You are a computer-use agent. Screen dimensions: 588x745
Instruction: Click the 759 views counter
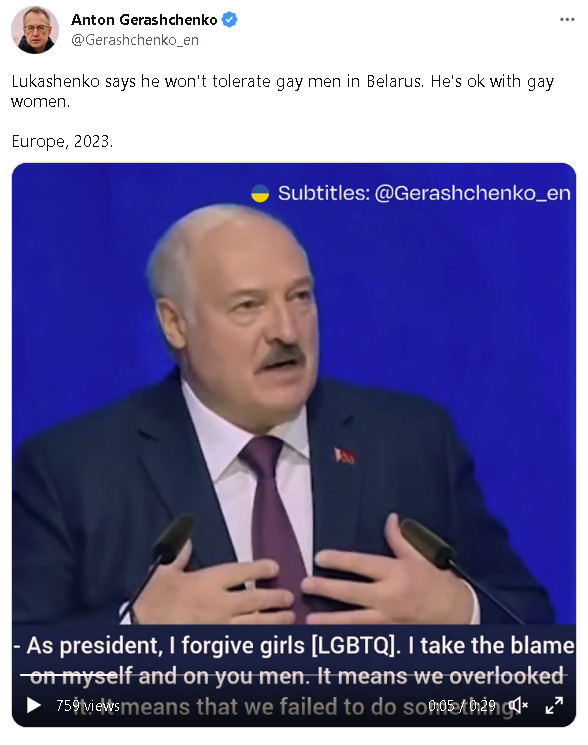tap(88, 706)
